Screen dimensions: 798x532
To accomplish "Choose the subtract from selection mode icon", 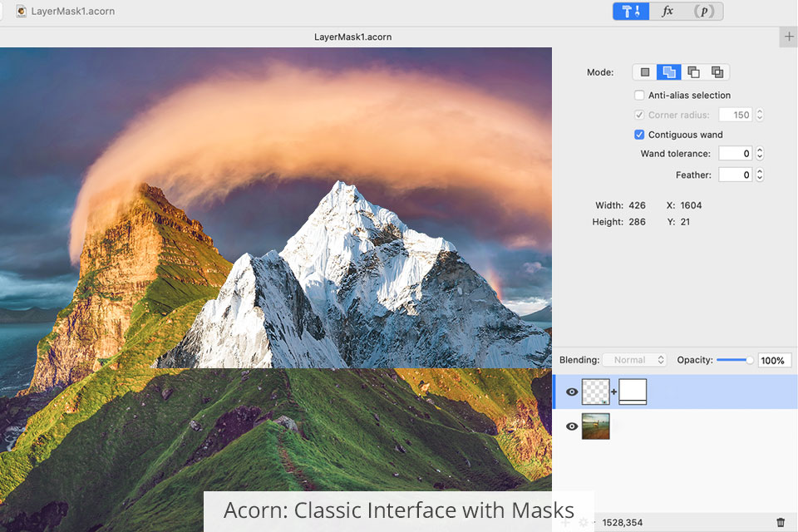I will point(693,72).
